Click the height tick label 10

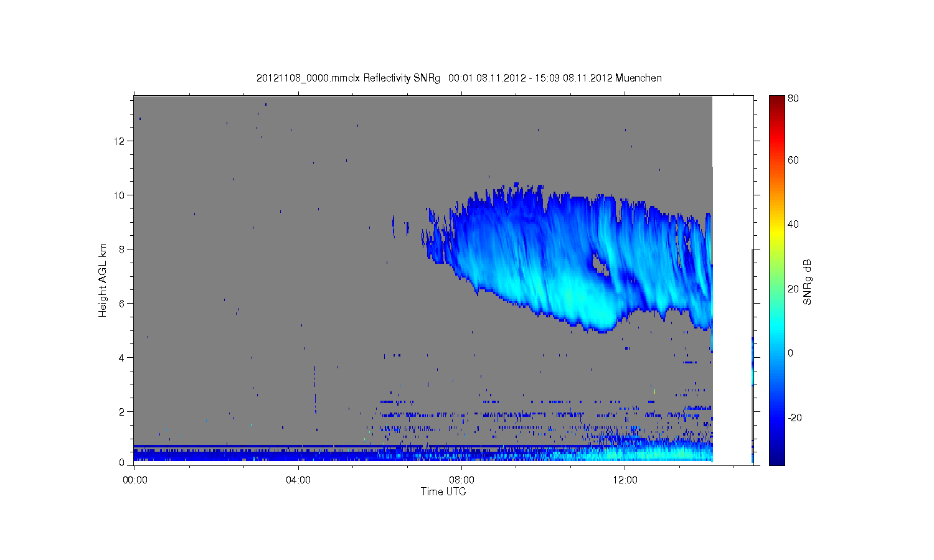pyautogui.click(x=119, y=195)
